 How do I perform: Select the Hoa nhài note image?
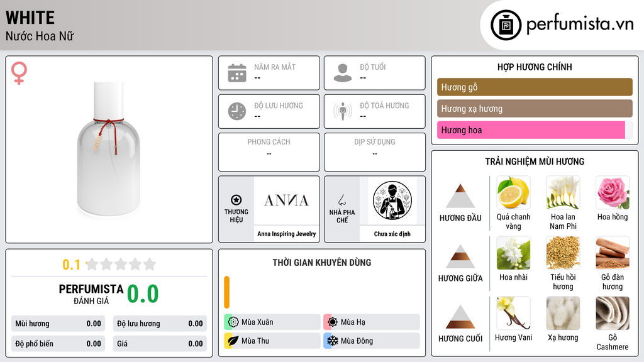coord(513,253)
